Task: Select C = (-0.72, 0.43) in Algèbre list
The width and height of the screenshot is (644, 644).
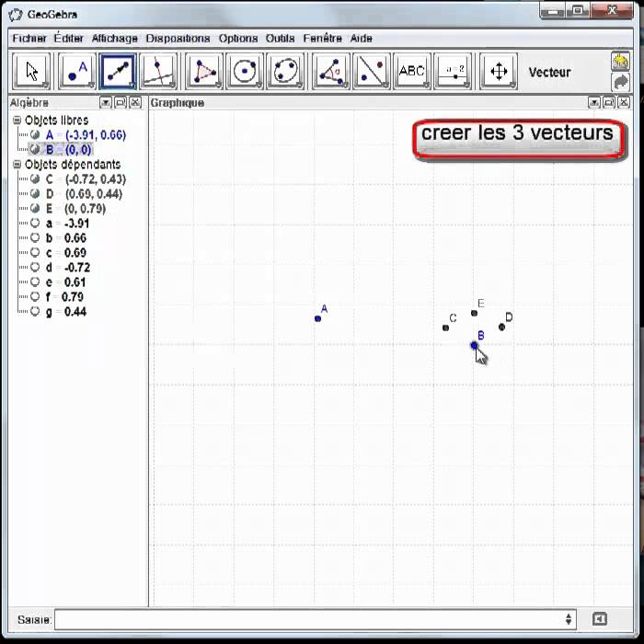Action: point(86,179)
